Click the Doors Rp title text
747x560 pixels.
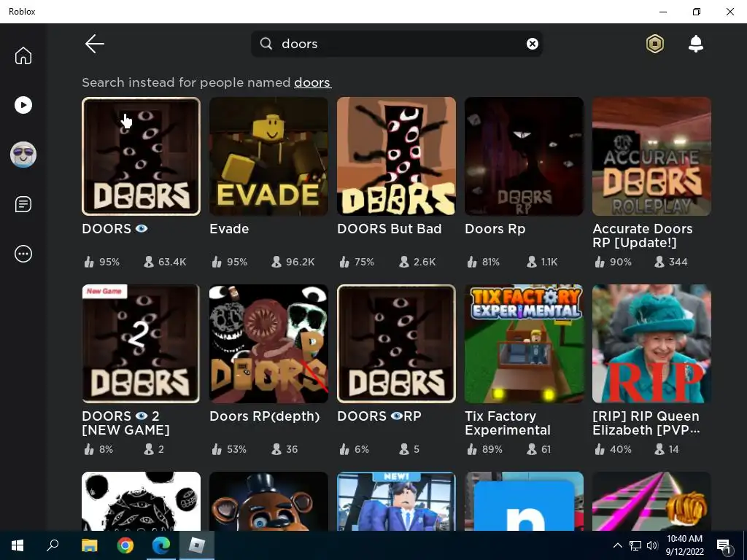pyautogui.click(x=495, y=228)
